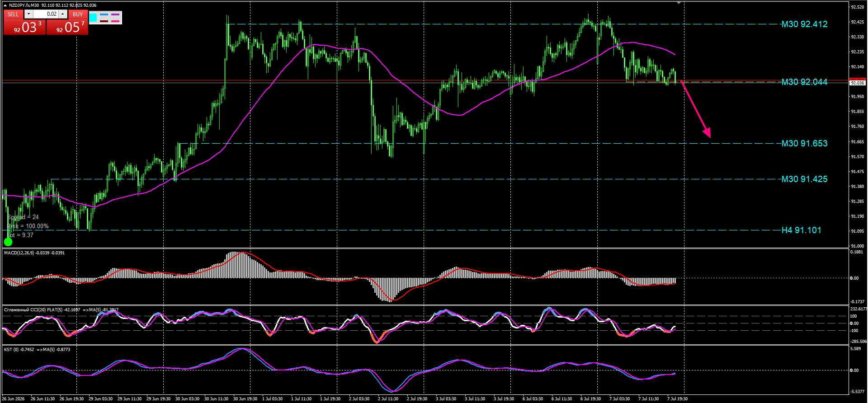Click the cyan square in legend panel

[93, 18]
